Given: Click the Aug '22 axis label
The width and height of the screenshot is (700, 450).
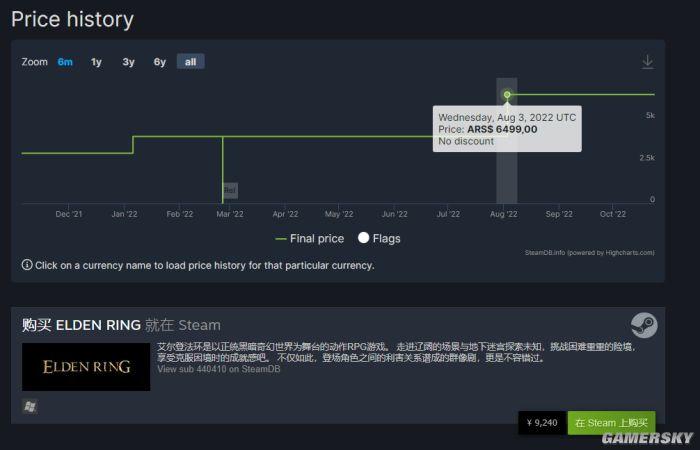Looking at the screenshot, I should pos(504,214).
